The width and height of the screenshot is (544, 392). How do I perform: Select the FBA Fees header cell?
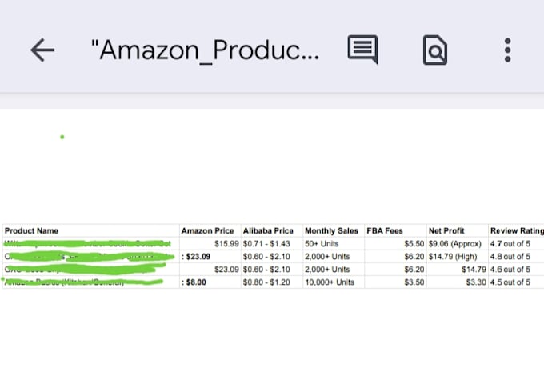(395, 230)
